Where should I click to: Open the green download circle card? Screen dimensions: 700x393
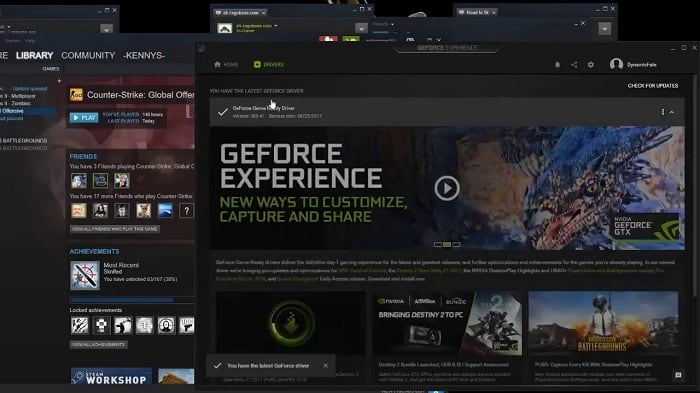tap(291, 322)
